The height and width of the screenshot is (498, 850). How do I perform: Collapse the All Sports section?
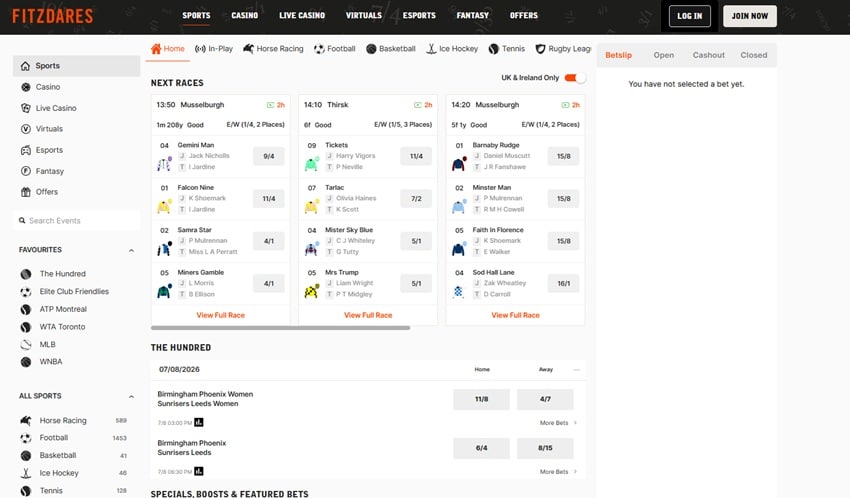(131, 397)
